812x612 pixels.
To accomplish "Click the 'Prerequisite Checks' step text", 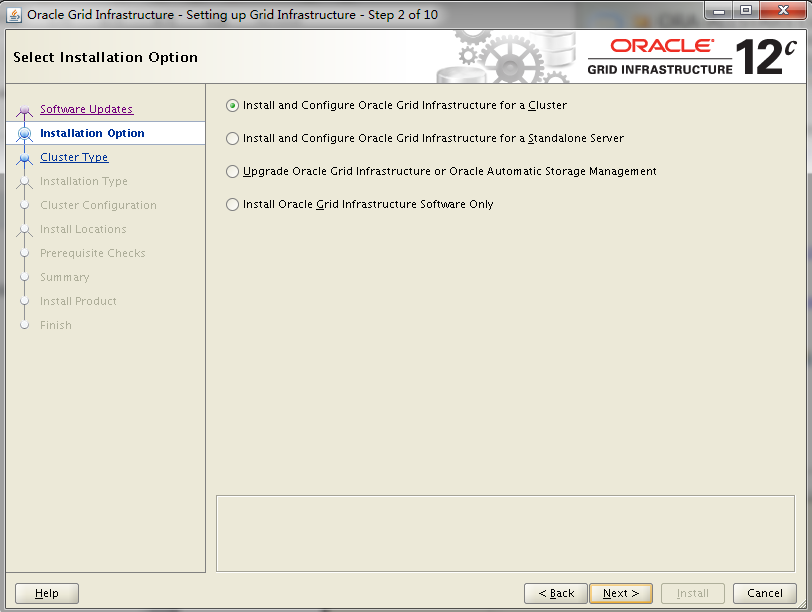I will point(93,254).
